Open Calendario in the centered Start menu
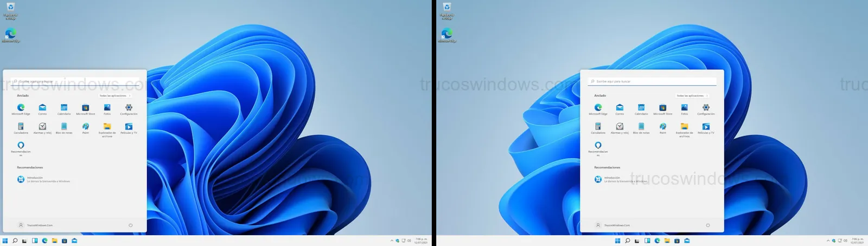Viewport: 868px width, 246px height. click(641, 108)
